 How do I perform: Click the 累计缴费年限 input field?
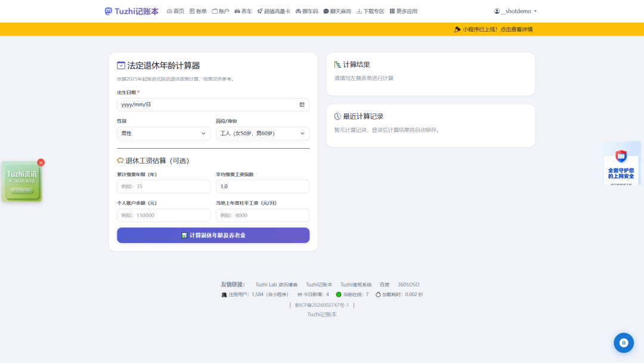pos(163,186)
